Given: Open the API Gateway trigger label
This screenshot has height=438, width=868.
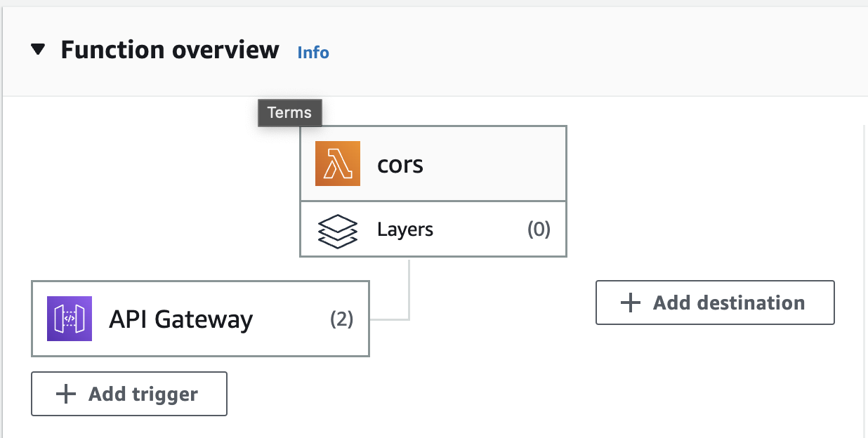Looking at the screenshot, I should [181, 320].
